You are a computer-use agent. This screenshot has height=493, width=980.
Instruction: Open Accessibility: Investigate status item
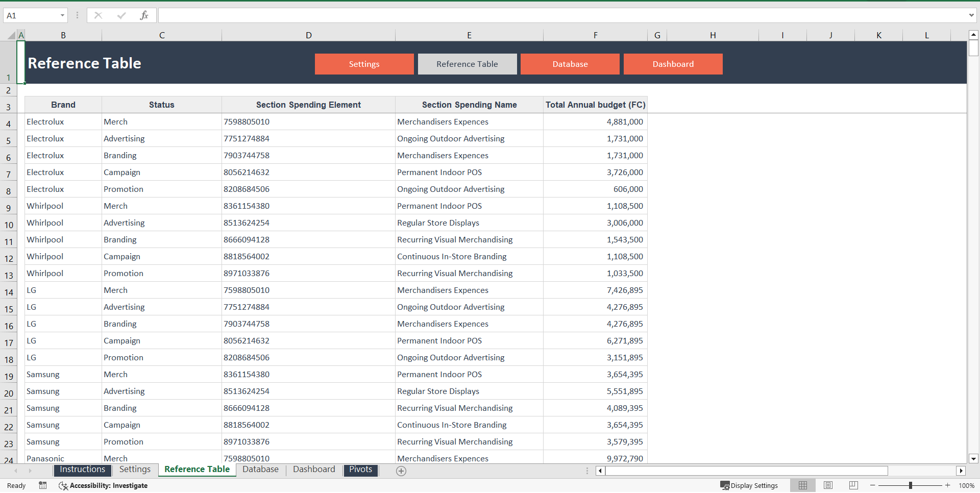(x=103, y=485)
